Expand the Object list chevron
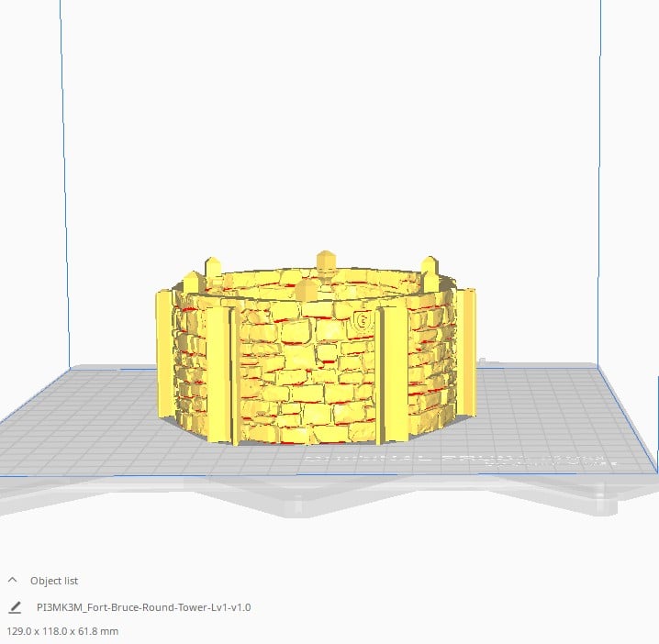 tap(13, 580)
